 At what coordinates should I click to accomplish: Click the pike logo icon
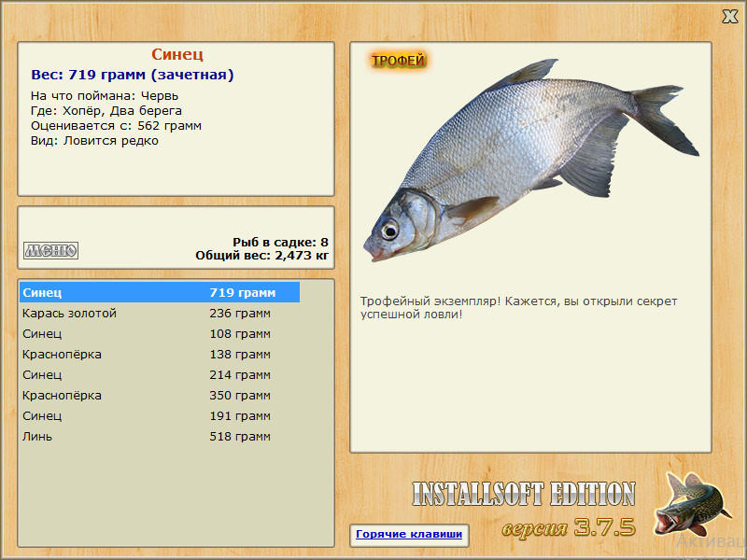pyautogui.click(x=692, y=504)
